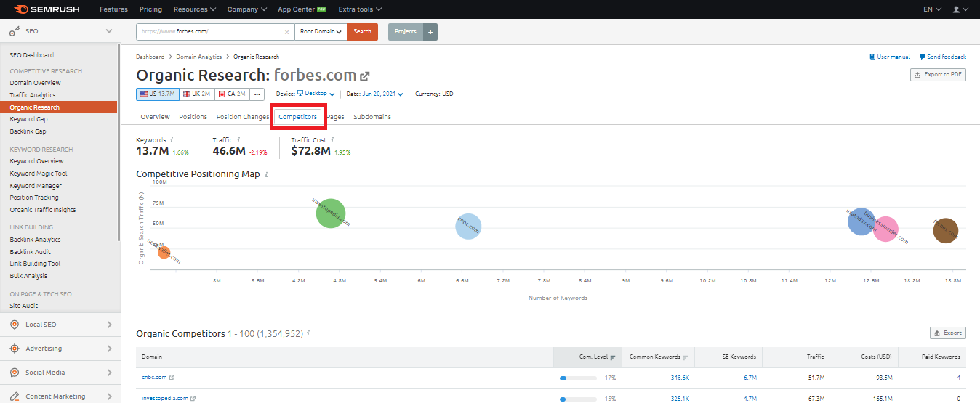980x403 pixels.
Task: Open investopedia.com external link icon in table
Action: [193, 398]
